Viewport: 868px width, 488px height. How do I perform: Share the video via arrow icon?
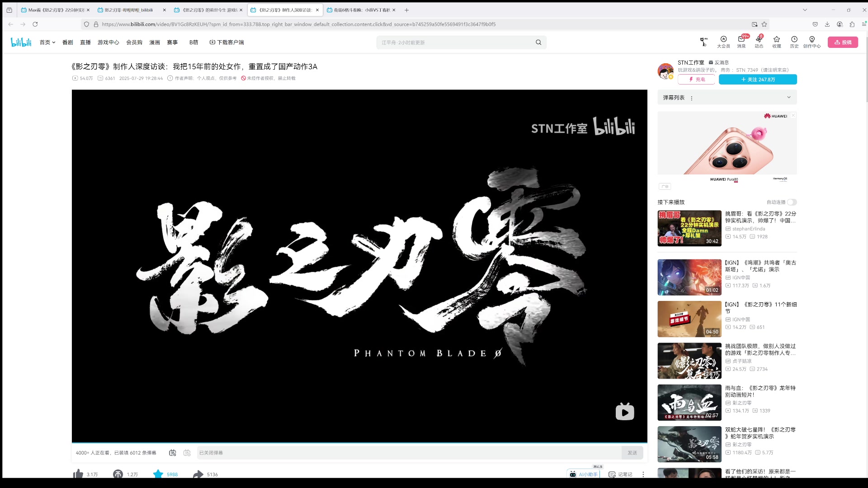click(198, 474)
